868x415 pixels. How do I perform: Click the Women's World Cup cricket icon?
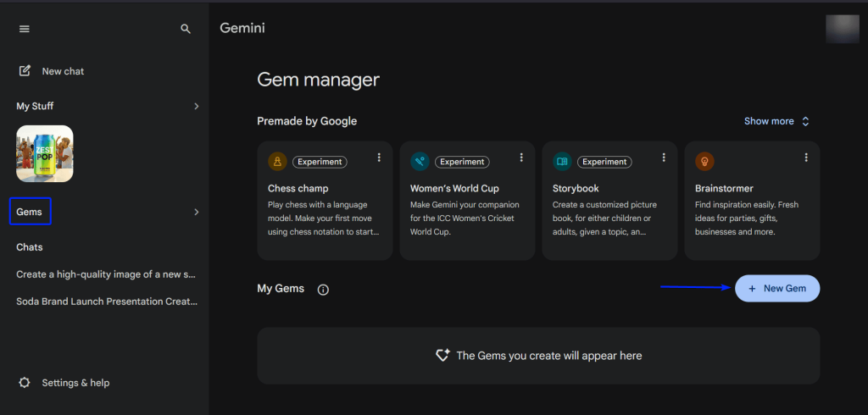[420, 162]
